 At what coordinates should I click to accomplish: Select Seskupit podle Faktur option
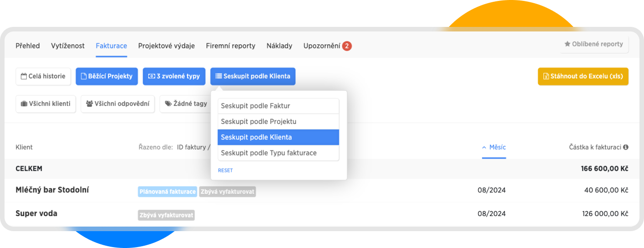(x=278, y=106)
